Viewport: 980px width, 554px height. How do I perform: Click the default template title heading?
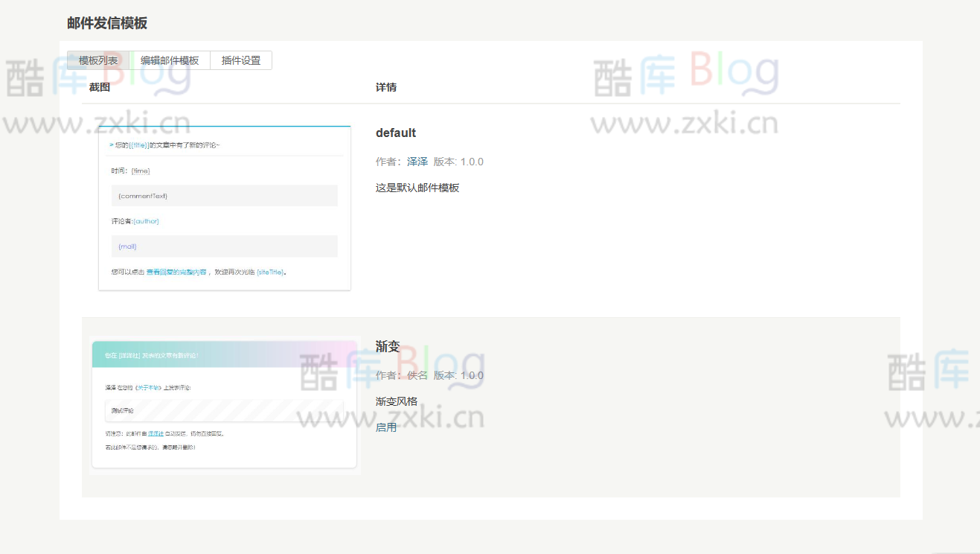point(396,133)
